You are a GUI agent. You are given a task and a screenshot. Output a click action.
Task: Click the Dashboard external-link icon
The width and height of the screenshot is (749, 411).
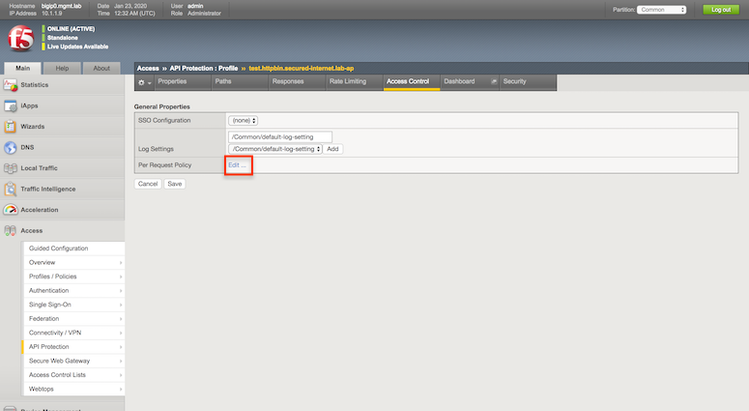tap(494, 82)
